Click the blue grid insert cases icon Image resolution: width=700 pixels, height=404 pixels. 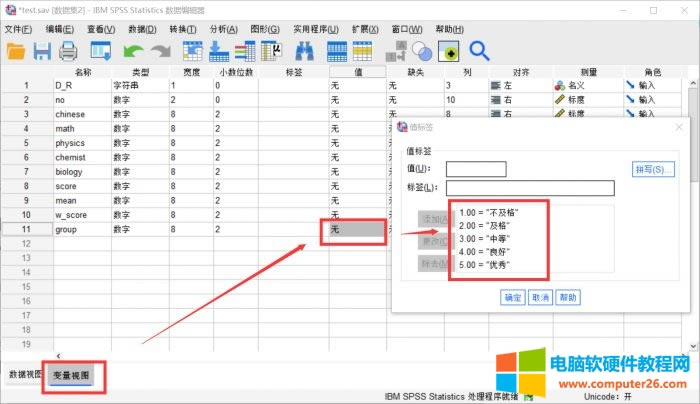[x=337, y=51]
